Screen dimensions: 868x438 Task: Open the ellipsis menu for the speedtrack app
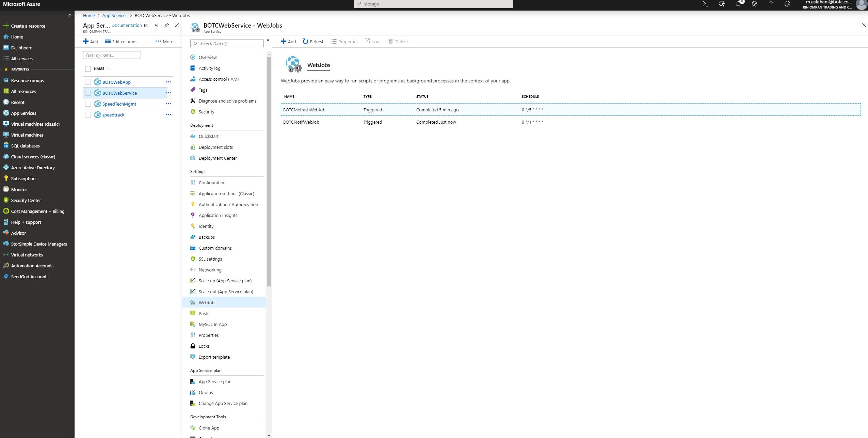point(168,115)
